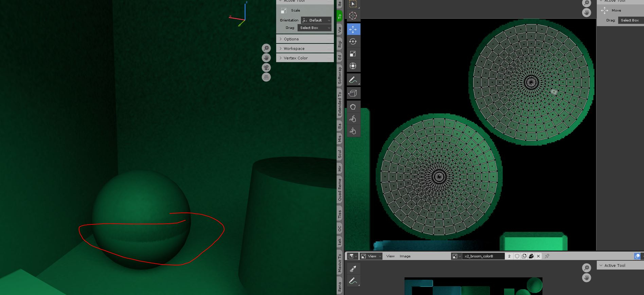Click the pan hand icon in 3D viewport
The image size is (644, 295).
coord(266,58)
